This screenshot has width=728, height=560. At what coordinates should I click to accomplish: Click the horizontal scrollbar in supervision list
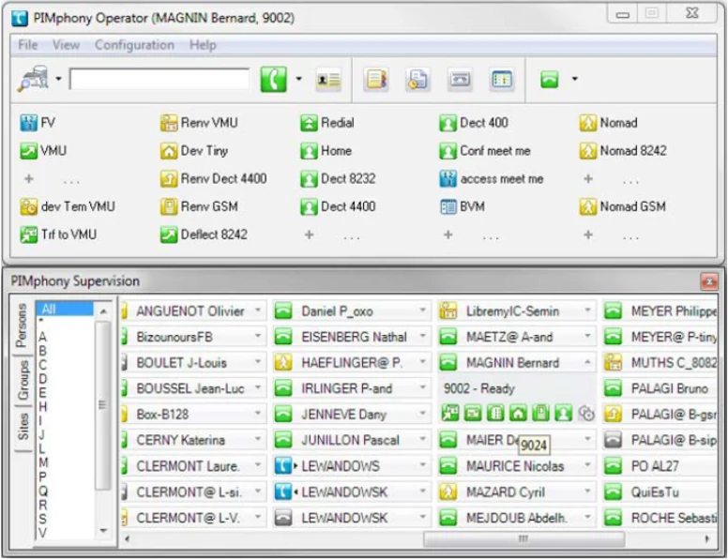[x=523, y=538]
